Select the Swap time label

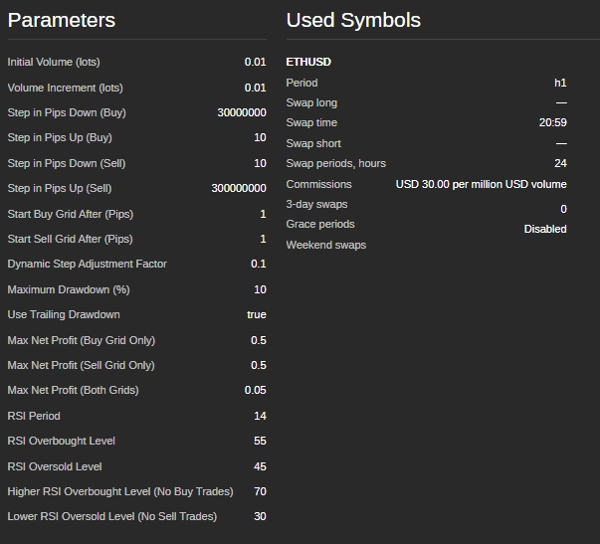click(311, 122)
